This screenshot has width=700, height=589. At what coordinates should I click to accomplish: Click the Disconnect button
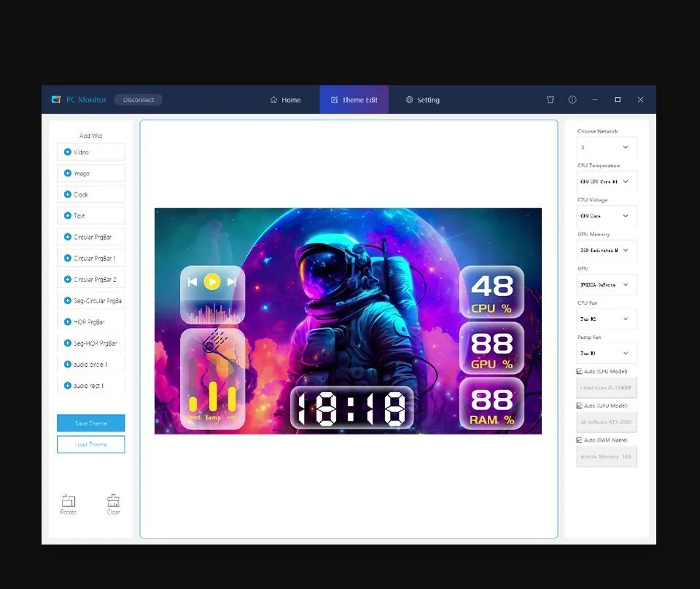click(138, 100)
